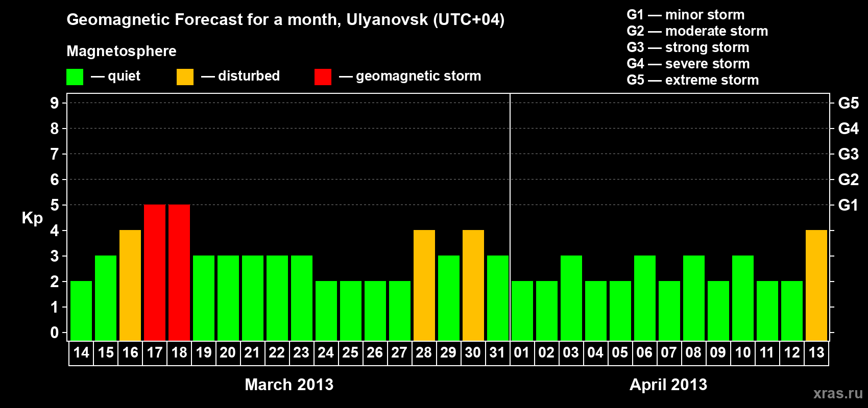868x408 pixels.
Task: Select the green bar for April 10
Action: [743, 298]
